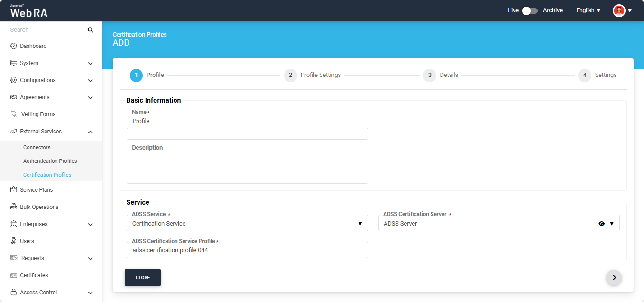Image resolution: width=644 pixels, height=302 pixels.
Task: Click the External Services link icon
Action: tap(13, 132)
